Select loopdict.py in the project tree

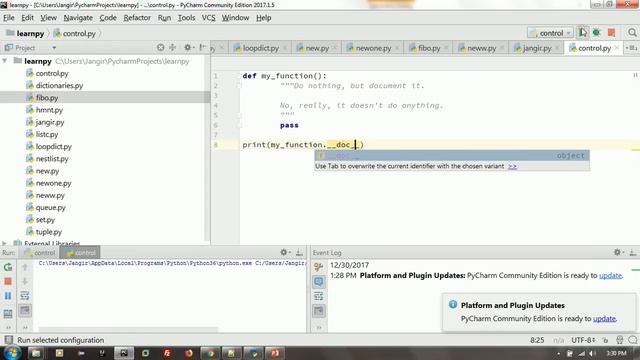[53, 147]
